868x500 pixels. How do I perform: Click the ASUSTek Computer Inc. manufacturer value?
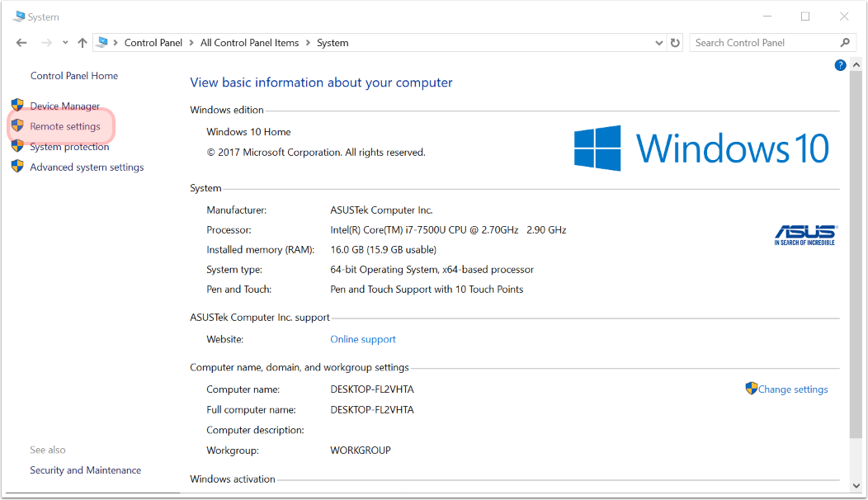[381, 210]
